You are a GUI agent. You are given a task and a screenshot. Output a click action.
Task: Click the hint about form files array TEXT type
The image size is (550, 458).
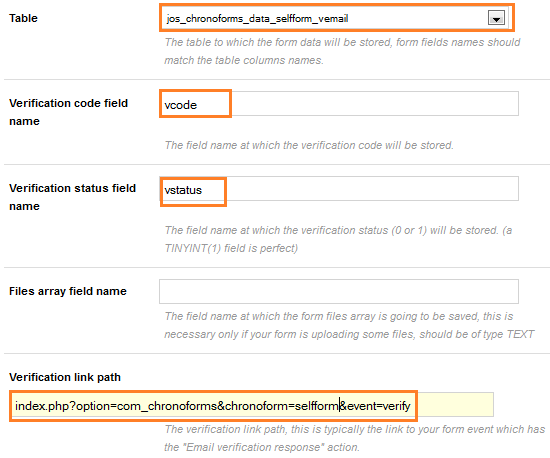pyautogui.click(x=349, y=325)
